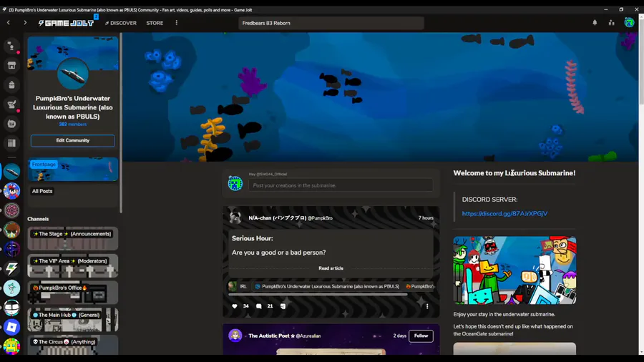Click the green creeper avatar beside composer
This screenshot has width=644, height=362.
pos(235,183)
